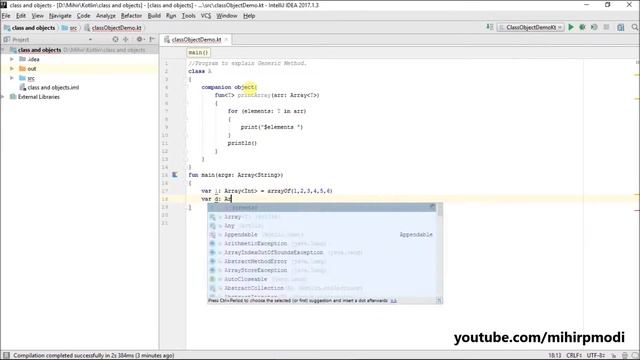Image resolution: width=640 pixels, height=360 pixels.
Task: Open the Project view selector dropdown
Action: point(90,40)
